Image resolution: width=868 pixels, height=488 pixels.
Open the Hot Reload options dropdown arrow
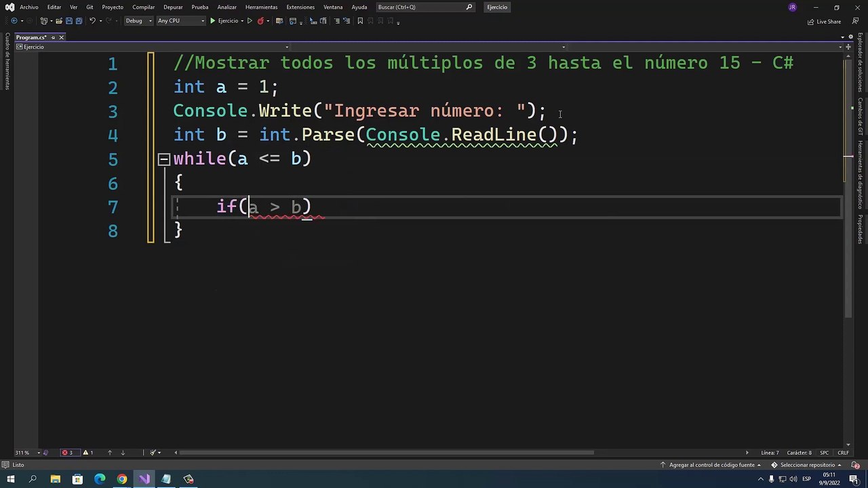click(x=268, y=21)
